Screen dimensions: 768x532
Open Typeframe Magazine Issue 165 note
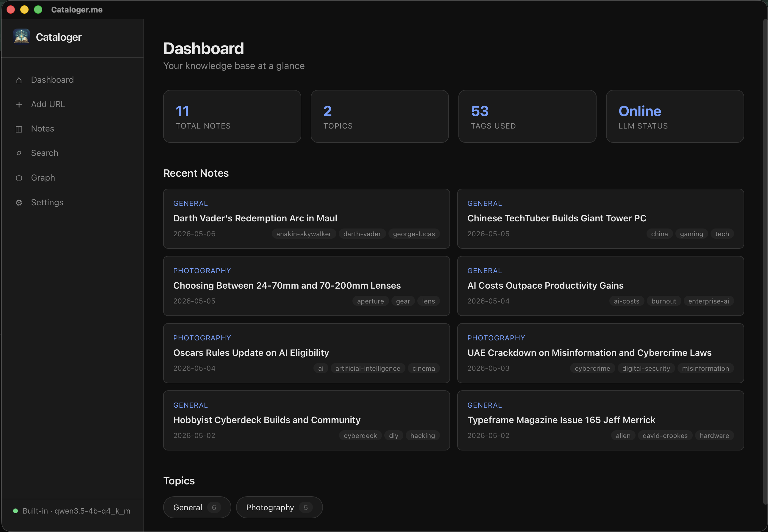601,421
